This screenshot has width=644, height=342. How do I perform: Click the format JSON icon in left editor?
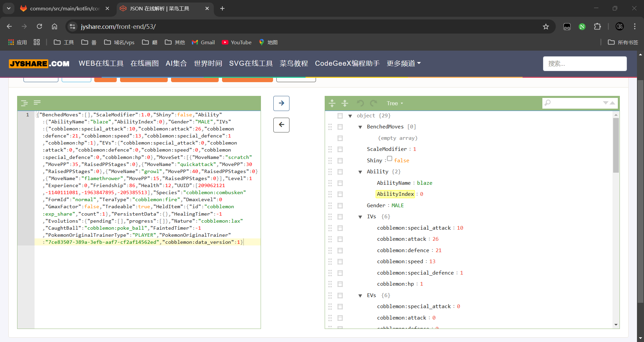[x=24, y=103]
